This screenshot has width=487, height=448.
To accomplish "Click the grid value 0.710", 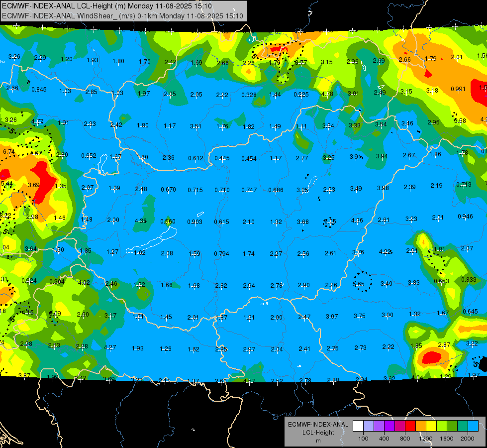I will coord(222,190).
